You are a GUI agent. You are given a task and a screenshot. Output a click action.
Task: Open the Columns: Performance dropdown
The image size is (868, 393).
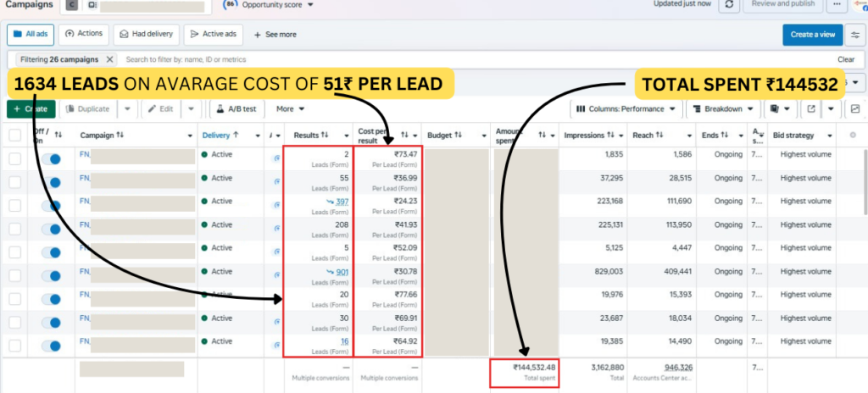626,109
